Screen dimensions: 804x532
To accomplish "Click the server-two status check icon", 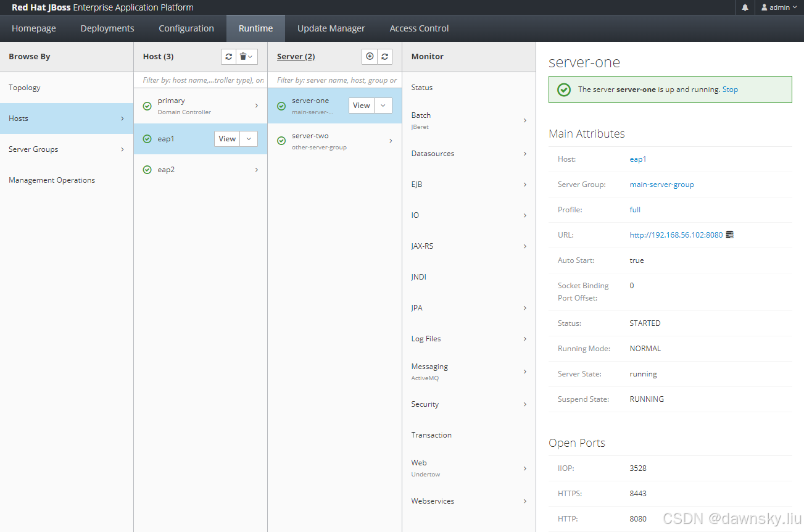I will pos(281,141).
